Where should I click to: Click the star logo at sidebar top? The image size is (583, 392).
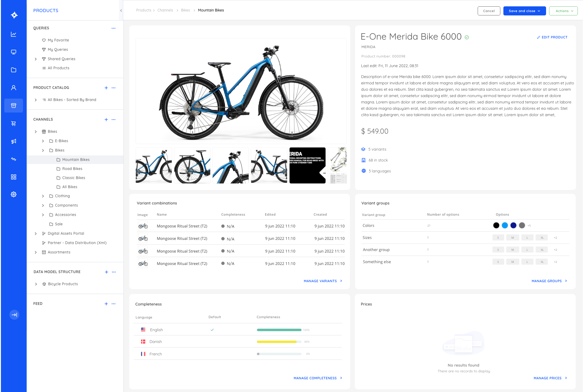[x=14, y=15]
